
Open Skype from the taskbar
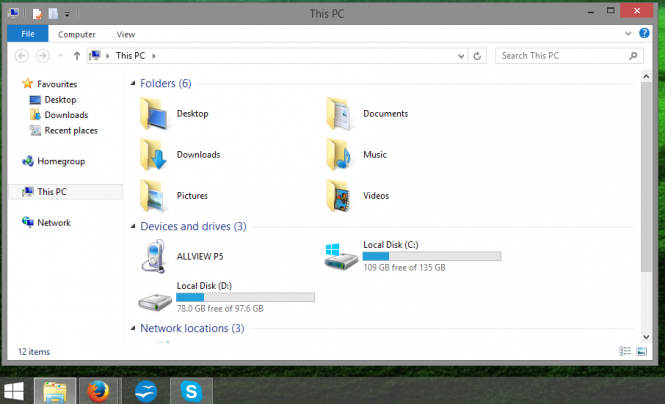190,390
